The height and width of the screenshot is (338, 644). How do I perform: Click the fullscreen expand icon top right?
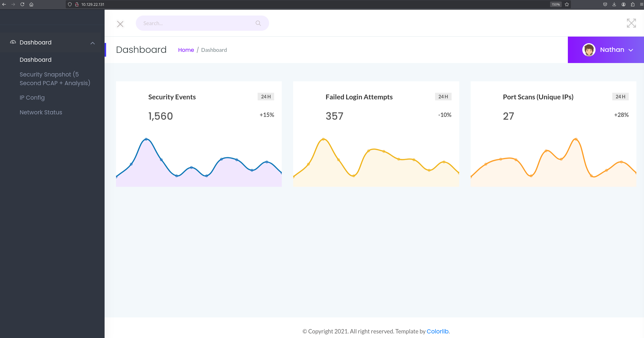tap(631, 23)
